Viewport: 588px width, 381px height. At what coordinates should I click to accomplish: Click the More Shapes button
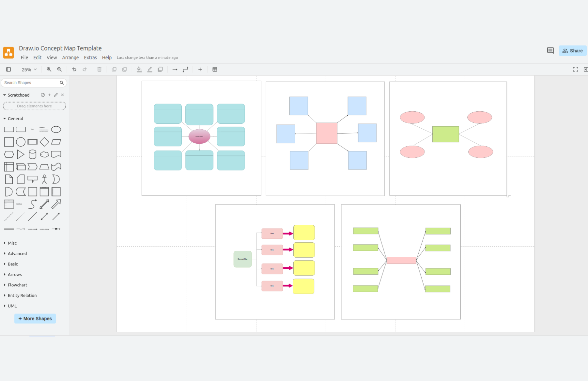(x=35, y=319)
